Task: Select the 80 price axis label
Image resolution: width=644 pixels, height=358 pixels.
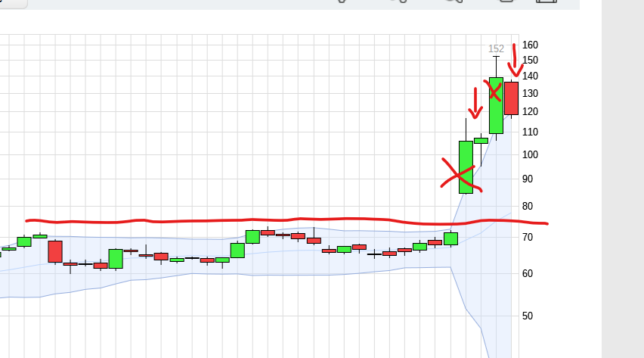Action: (x=528, y=206)
